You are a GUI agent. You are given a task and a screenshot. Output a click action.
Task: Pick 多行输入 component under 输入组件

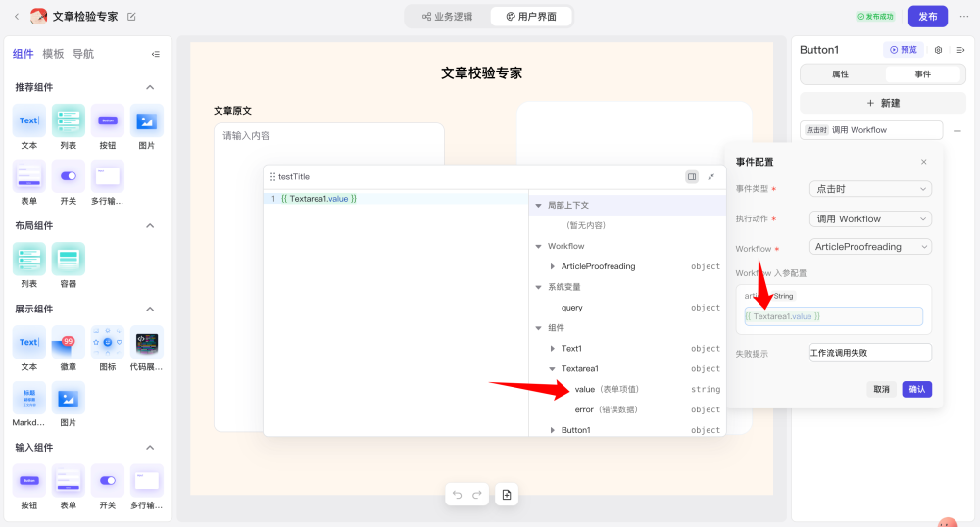tap(146, 487)
